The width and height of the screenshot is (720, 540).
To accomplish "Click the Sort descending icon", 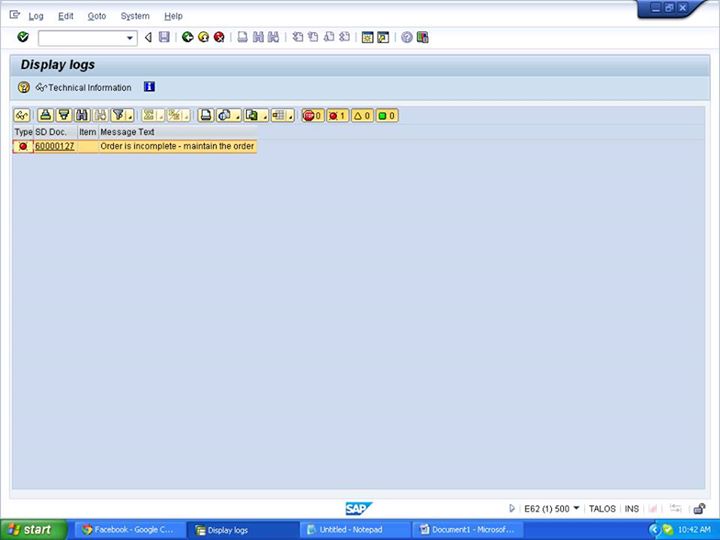I will [x=63, y=115].
